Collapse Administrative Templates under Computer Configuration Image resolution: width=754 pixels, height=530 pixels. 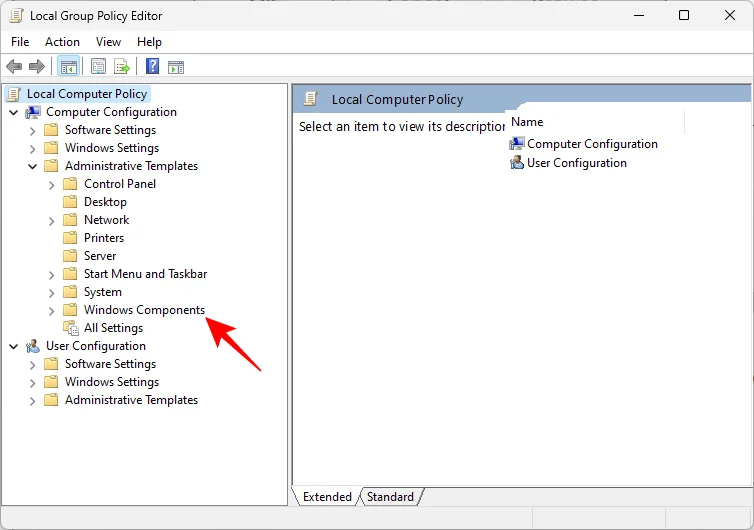(33, 166)
